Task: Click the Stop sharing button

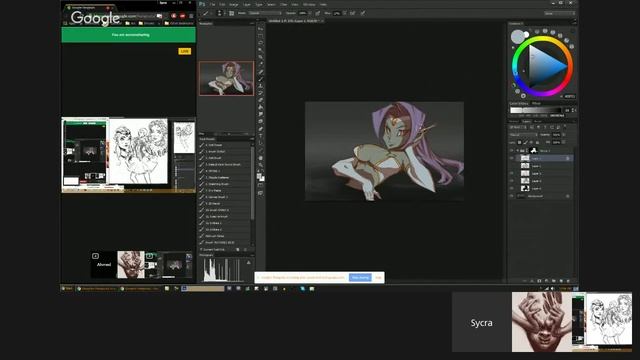Action: [360, 278]
